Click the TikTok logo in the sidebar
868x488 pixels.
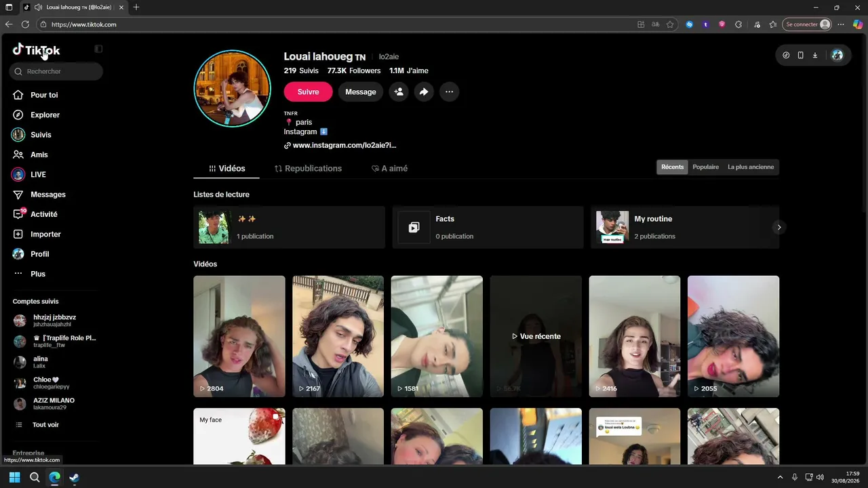pos(36,49)
